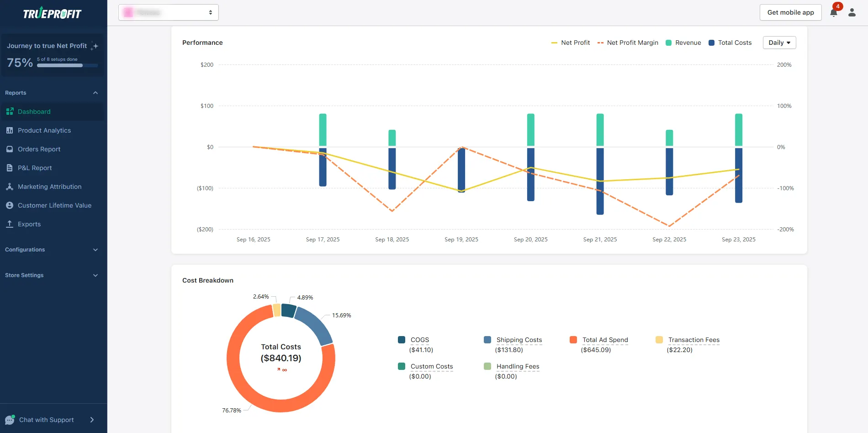Screen dimensions: 868x433
Task: Click the Marketing Attribution icon
Action: pyautogui.click(x=10, y=187)
